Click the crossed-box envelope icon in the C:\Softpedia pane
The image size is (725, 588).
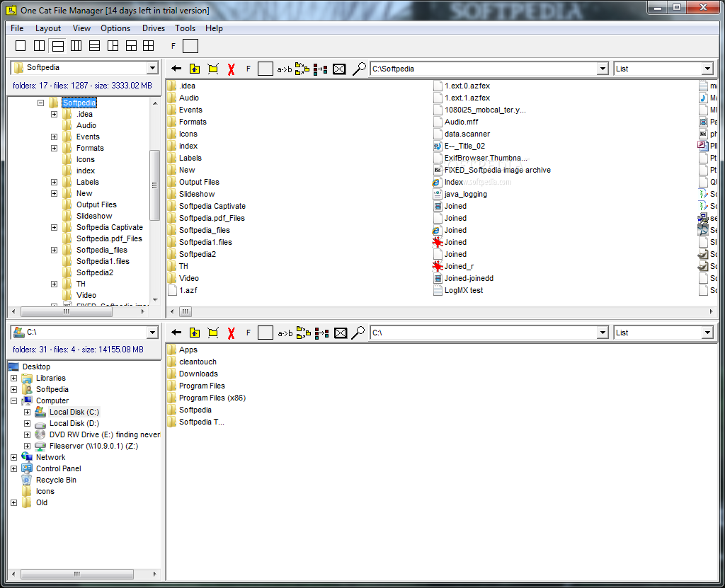(x=339, y=69)
